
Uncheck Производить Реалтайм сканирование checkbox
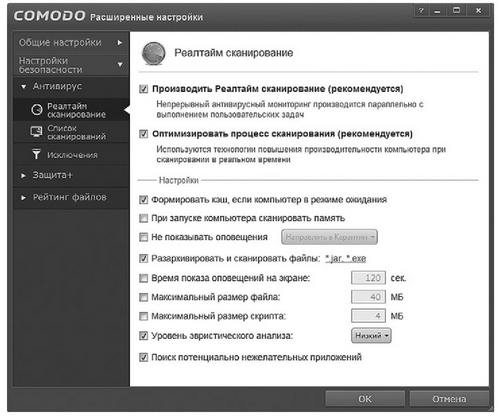[x=143, y=89]
